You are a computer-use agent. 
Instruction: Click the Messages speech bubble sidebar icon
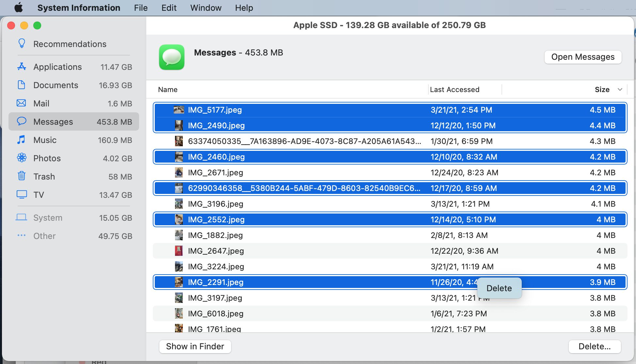pos(22,121)
